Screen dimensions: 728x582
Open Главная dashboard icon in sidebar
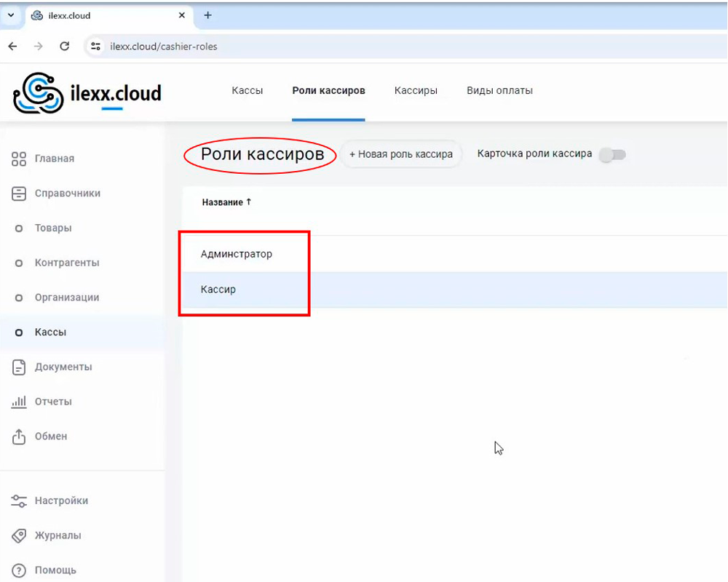coord(20,159)
